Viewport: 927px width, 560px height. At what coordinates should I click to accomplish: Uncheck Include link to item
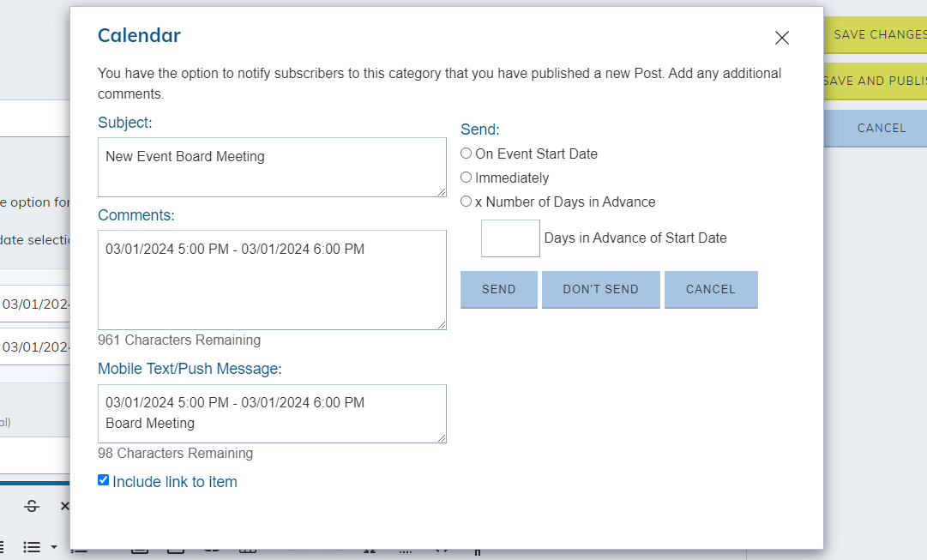(x=104, y=480)
